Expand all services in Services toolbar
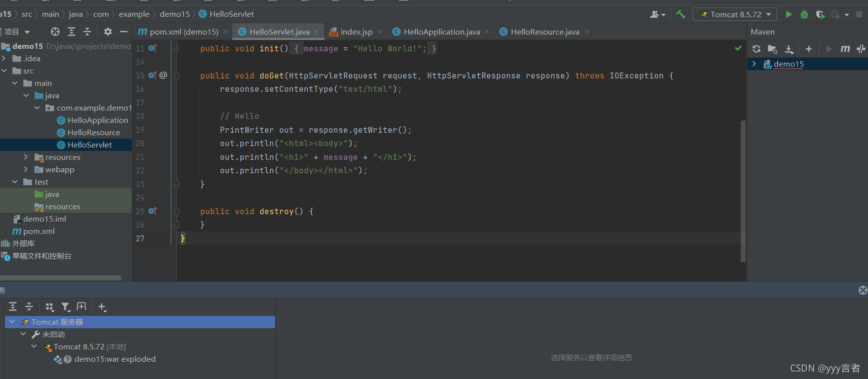The width and height of the screenshot is (868, 379). click(13, 306)
